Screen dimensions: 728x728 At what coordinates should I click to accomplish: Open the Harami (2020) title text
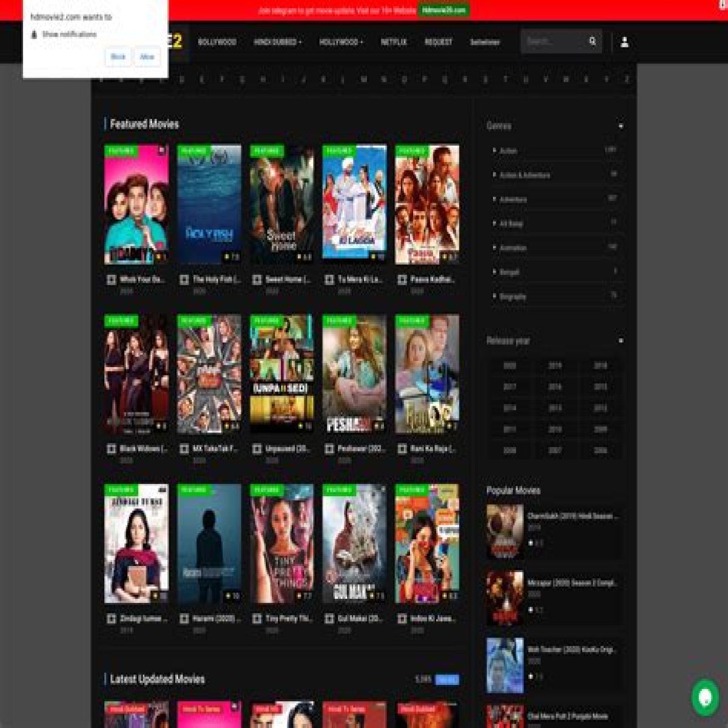(217, 619)
